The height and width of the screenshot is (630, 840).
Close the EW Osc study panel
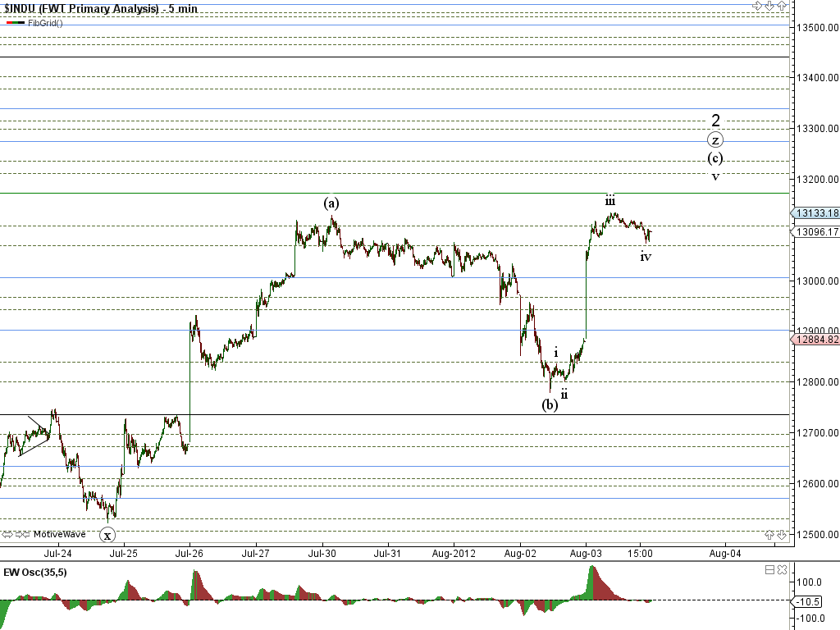tap(783, 570)
